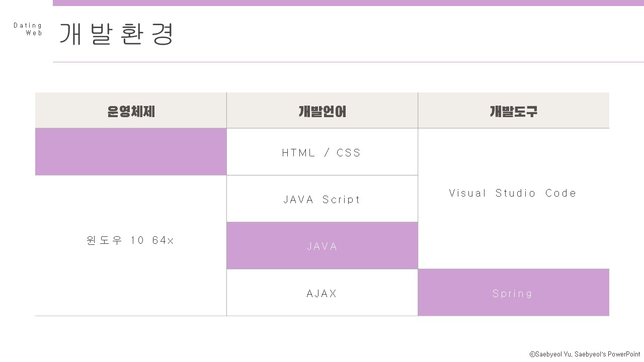Image resolution: width=644 pixels, height=362 pixels.
Task: Click the 개발환경 slide title
Action: [117, 34]
